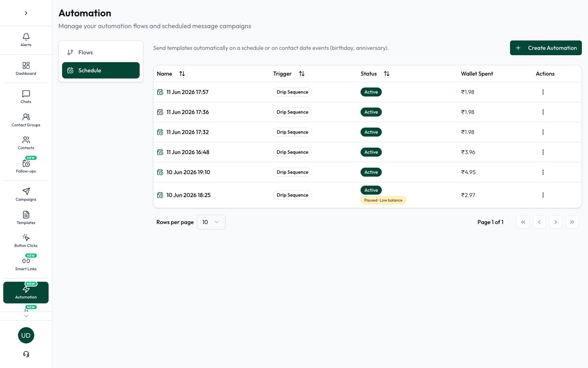Open Smart Links in sidebar

26,264
